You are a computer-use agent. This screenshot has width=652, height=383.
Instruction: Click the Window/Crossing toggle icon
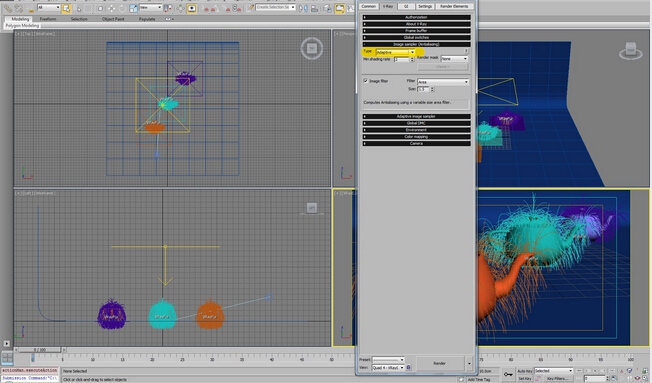[100, 8]
